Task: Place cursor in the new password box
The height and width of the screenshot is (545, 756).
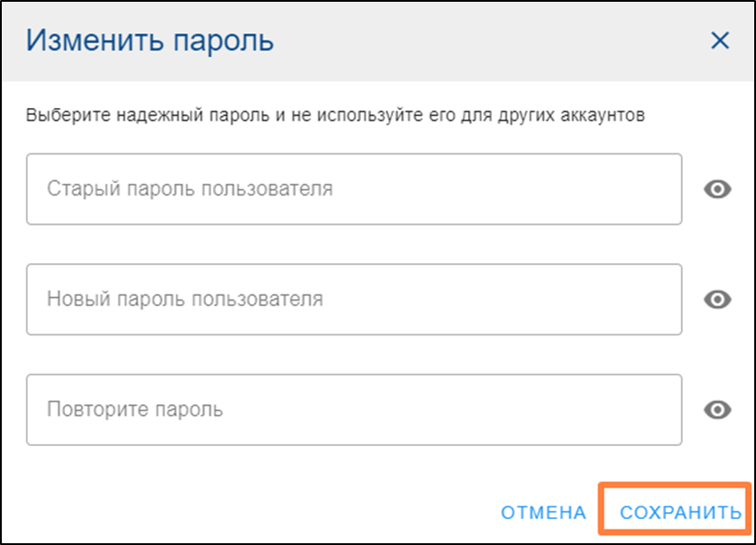Action: click(354, 300)
